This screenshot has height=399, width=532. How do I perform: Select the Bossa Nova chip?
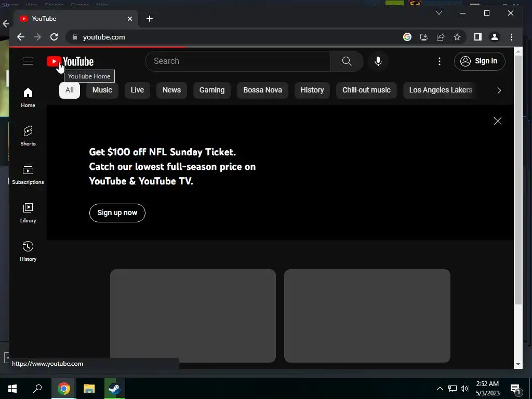pos(262,90)
